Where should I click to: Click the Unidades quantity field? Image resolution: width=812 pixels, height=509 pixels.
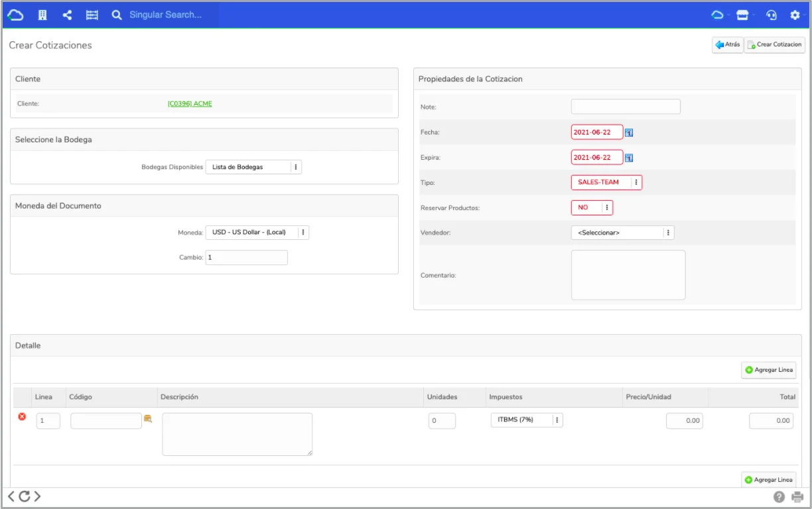[442, 421]
